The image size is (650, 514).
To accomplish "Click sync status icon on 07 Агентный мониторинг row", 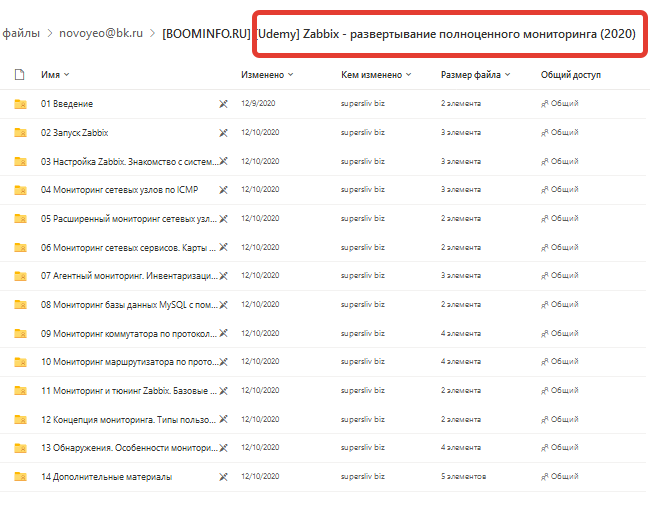I will (x=223, y=276).
